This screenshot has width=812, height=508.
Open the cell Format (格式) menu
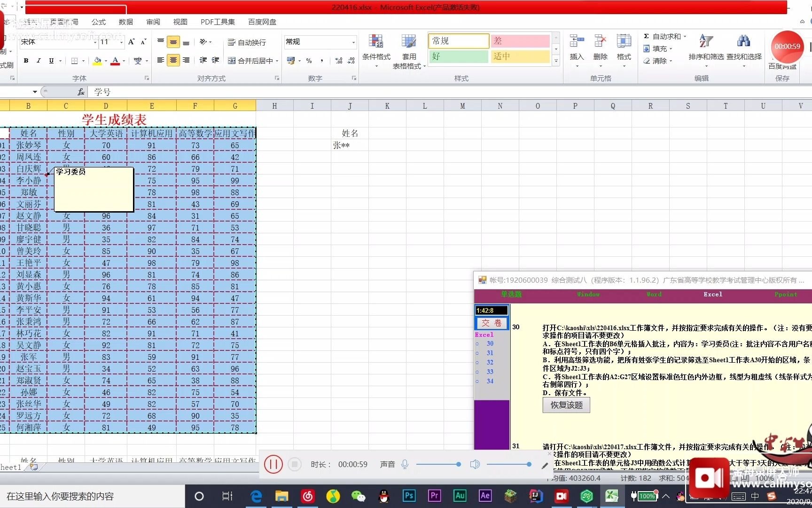[624, 51]
